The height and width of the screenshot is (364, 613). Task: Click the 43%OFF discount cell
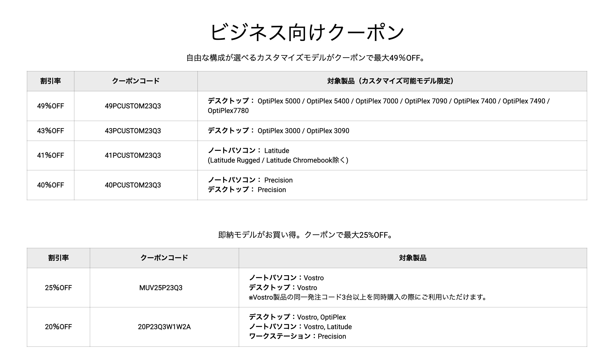tap(50, 131)
